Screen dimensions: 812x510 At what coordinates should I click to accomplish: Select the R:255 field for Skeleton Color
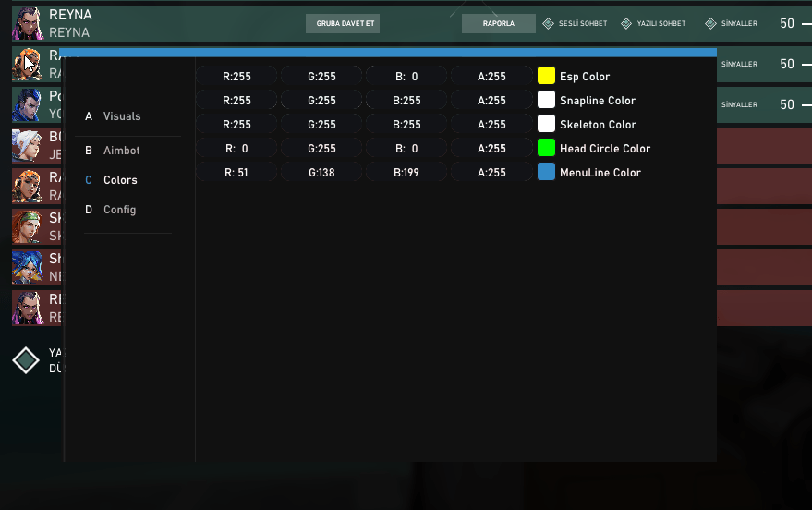236,124
